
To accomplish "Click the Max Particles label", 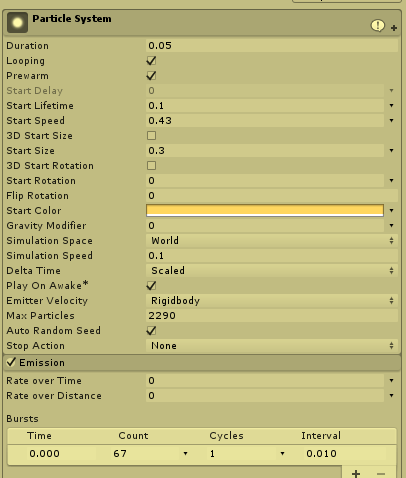I will (x=40, y=316).
